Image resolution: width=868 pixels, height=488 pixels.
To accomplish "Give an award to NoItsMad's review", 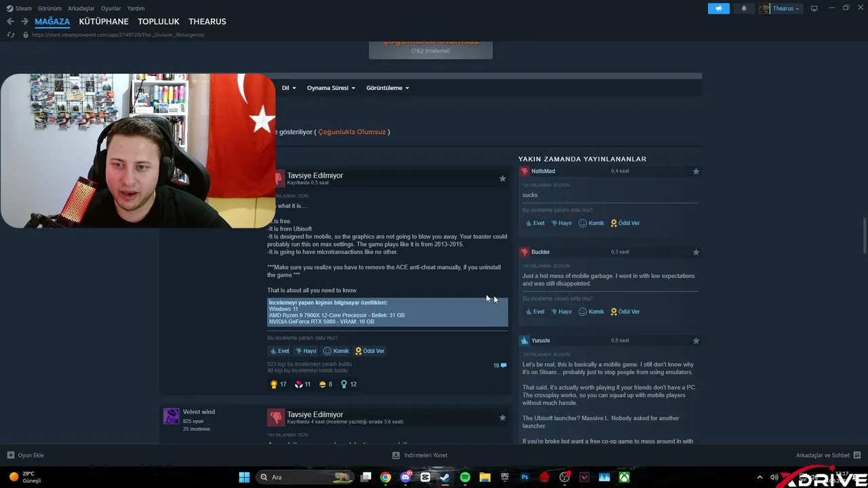I will [x=625, y=223].
